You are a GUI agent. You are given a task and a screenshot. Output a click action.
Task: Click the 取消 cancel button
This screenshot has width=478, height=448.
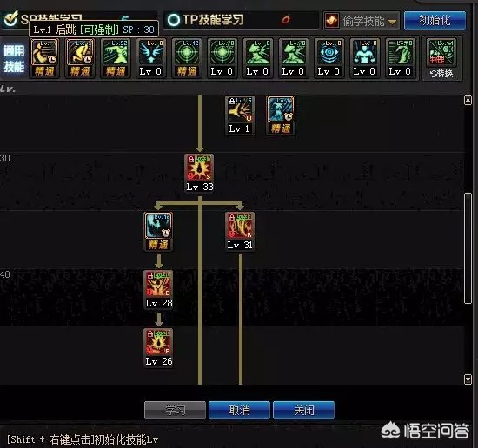(x=240, y=410)
